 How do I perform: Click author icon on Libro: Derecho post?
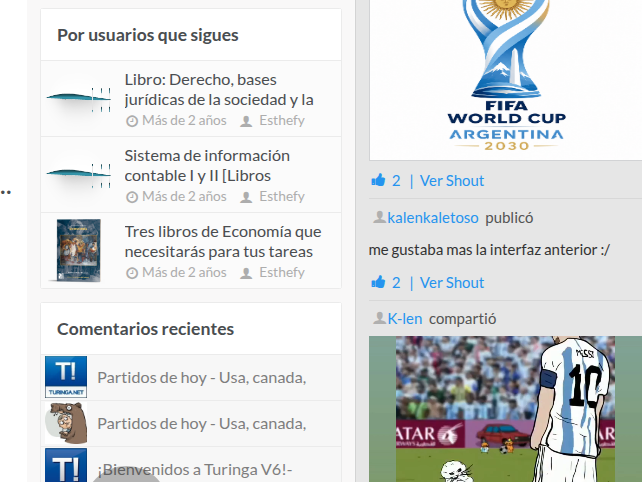tap(246, 121)
